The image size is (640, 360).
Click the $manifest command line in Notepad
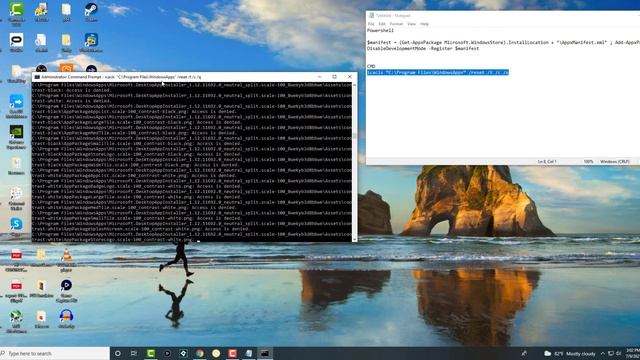click(503, 45)
